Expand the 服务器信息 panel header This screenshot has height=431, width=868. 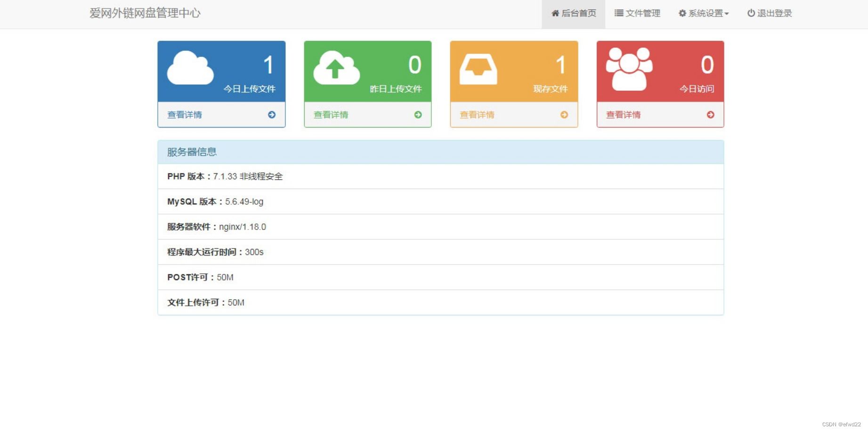click(x=191, y=151)
